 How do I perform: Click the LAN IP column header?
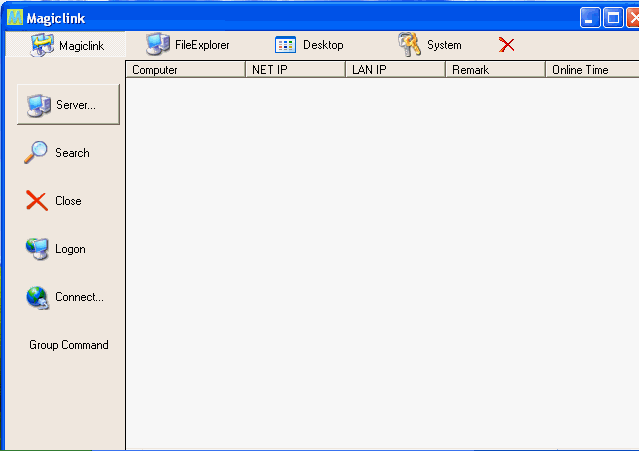pyautogui.click(x=395, y=70)
